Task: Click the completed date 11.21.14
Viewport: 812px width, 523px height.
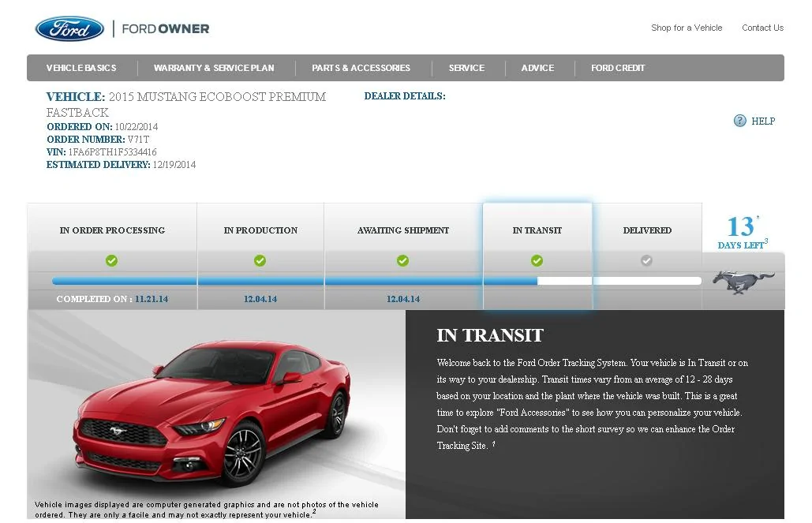Action: pyautogui.click(x=152, y=299)
